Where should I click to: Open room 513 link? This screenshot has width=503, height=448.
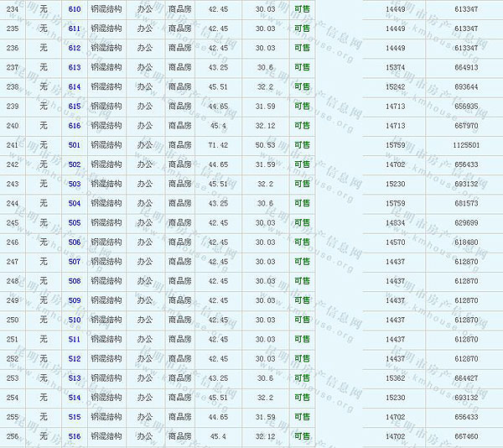coord(75,378)
